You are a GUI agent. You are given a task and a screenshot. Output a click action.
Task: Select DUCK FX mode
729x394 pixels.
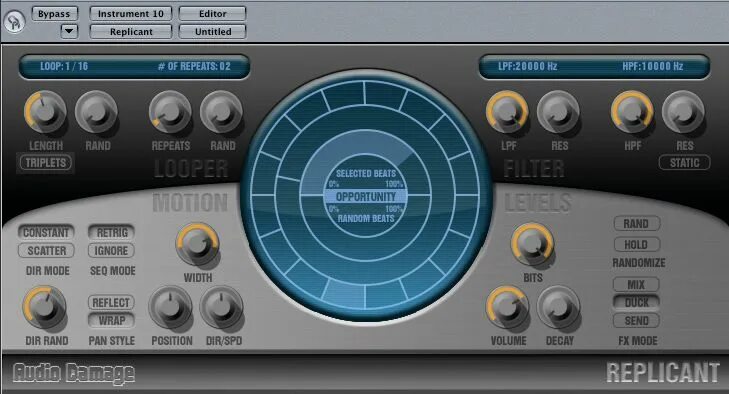click(636, 302)
